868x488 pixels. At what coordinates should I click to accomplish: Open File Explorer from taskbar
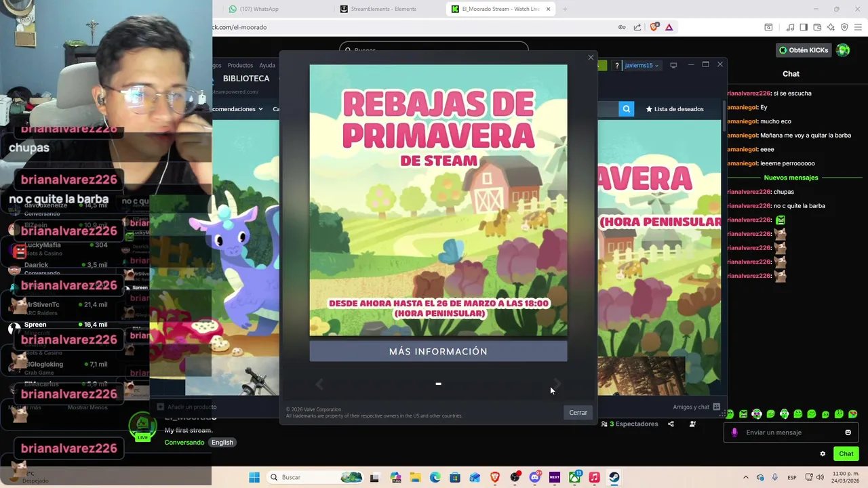coord(415,477)
